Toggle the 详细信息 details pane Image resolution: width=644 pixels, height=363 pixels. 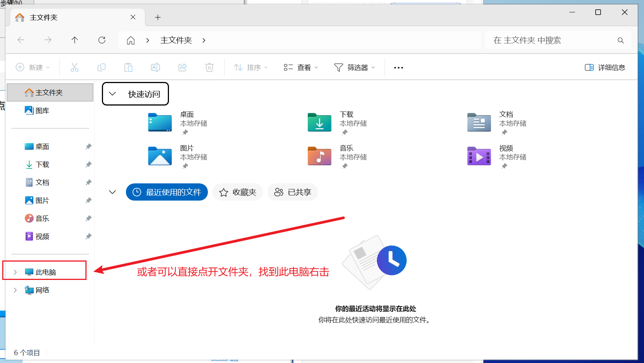(x=605, y=67)
